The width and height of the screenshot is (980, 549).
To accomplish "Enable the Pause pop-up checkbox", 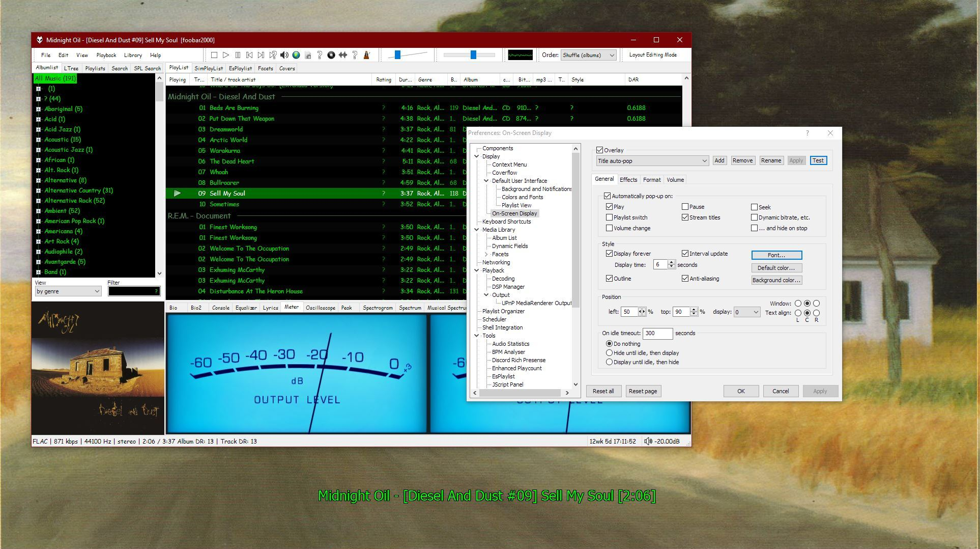I will (x=685, y=207).
